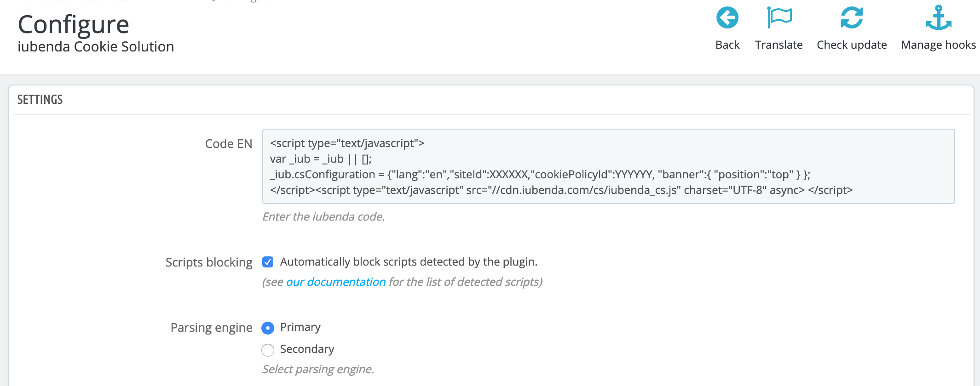Screen dimensions: 980x386
Task: Click the 'Scripts blocking' field label
Action: click(209, 262)
